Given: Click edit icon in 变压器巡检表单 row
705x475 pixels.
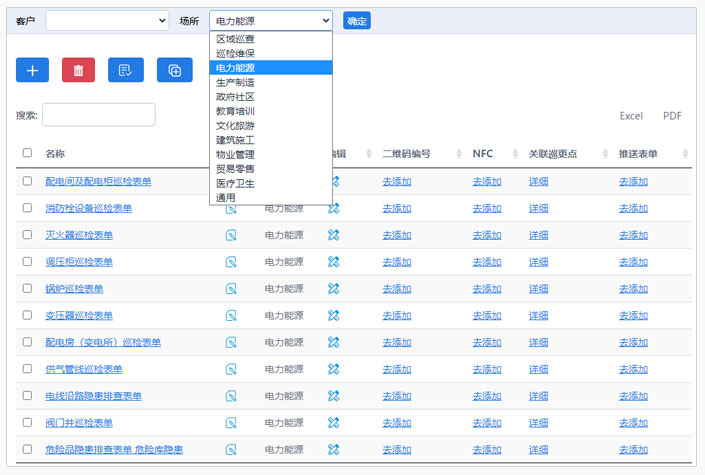Looking at the screenshot, I should pos(334,316).
